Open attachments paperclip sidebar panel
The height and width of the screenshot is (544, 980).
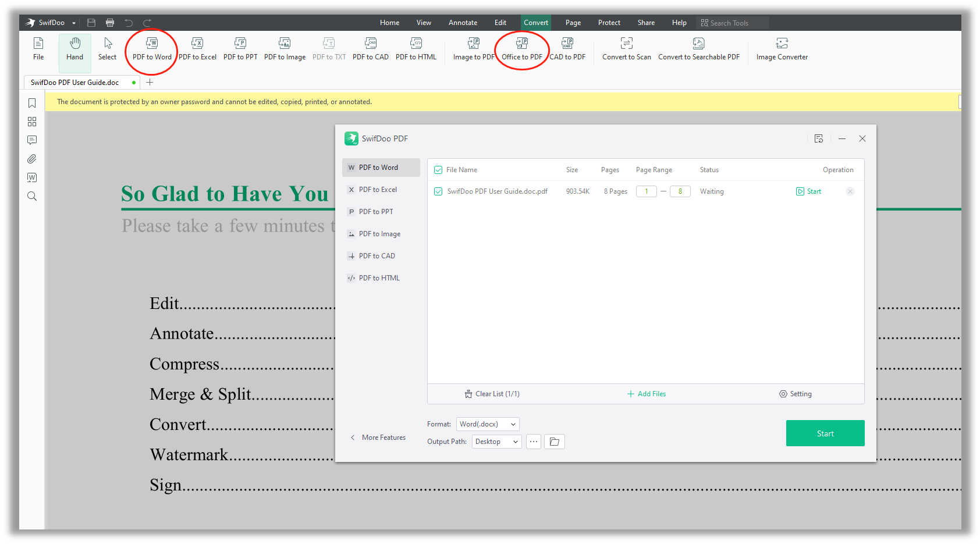(x=32, y=159)
